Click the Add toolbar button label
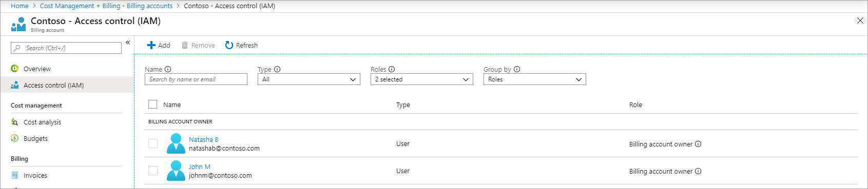This screenshot has width=868, height=189. (164, 45)
